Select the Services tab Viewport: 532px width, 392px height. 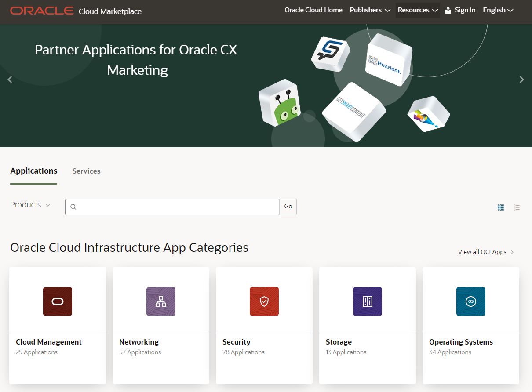(x=86, y=171)
